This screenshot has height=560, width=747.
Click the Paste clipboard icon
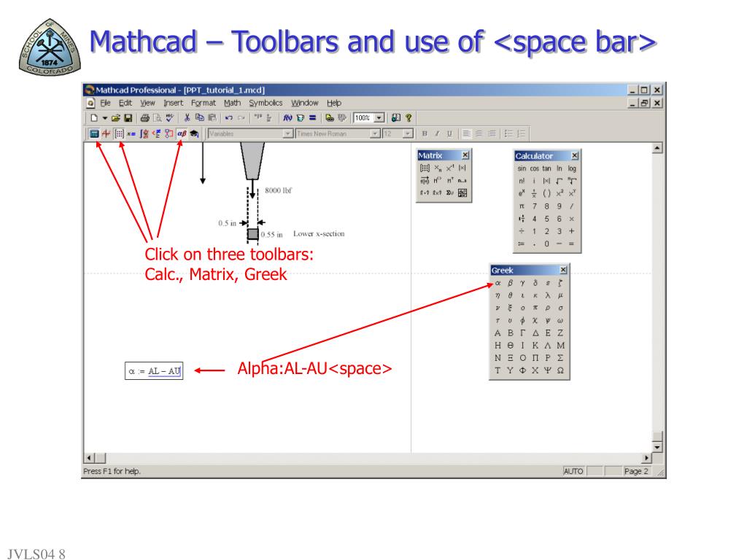point(212,117)
